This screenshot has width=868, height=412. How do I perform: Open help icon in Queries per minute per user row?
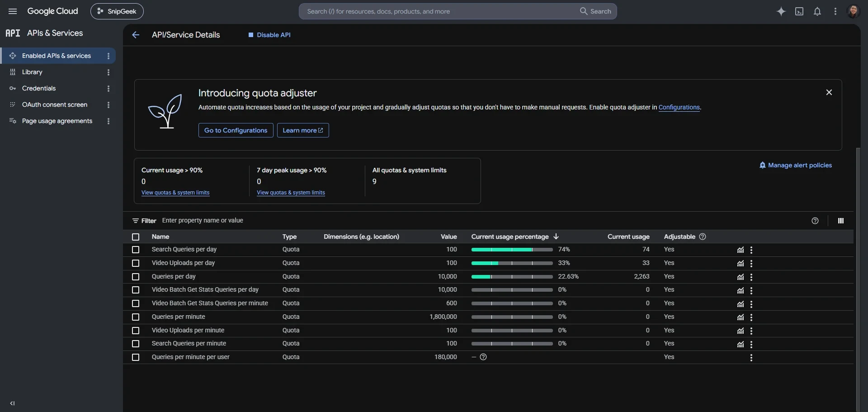pos(483,357)
